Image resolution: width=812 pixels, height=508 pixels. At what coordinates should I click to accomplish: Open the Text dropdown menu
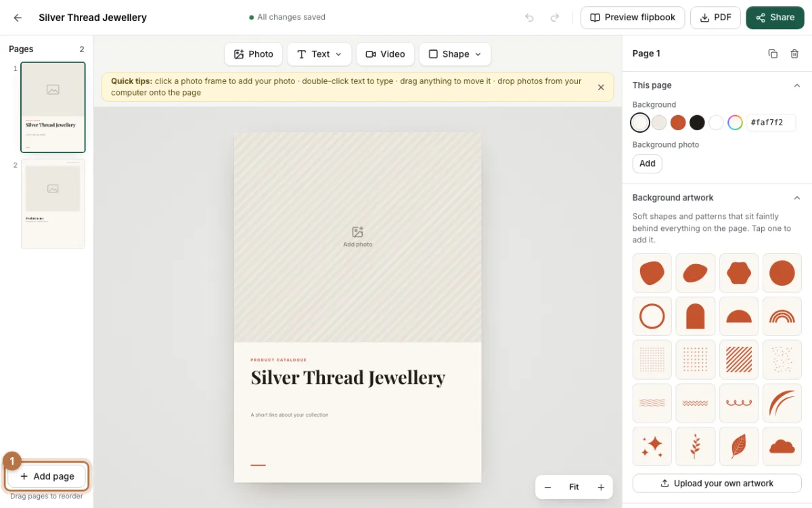pos(319,54)
